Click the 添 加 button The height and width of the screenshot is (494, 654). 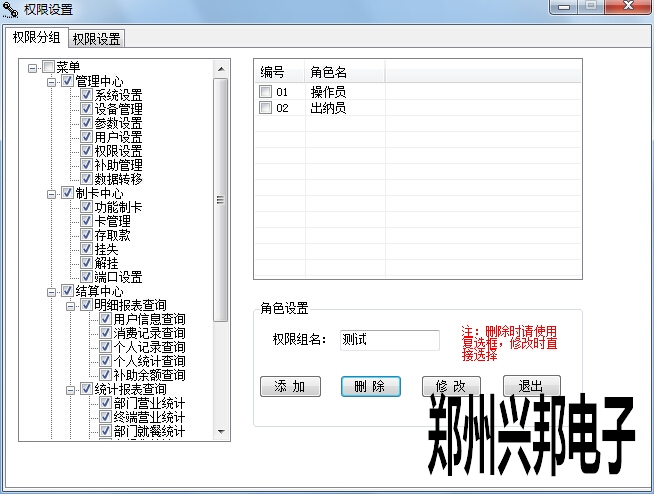(290, 386)
